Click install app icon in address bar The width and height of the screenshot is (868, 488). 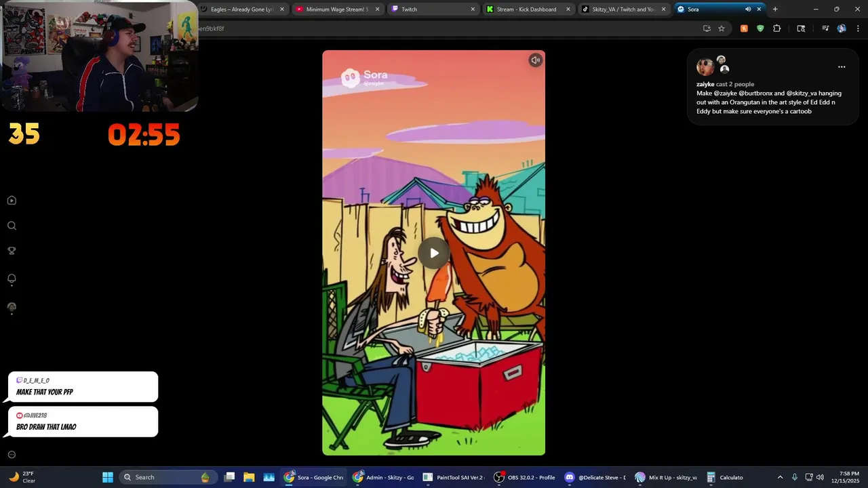707,28
